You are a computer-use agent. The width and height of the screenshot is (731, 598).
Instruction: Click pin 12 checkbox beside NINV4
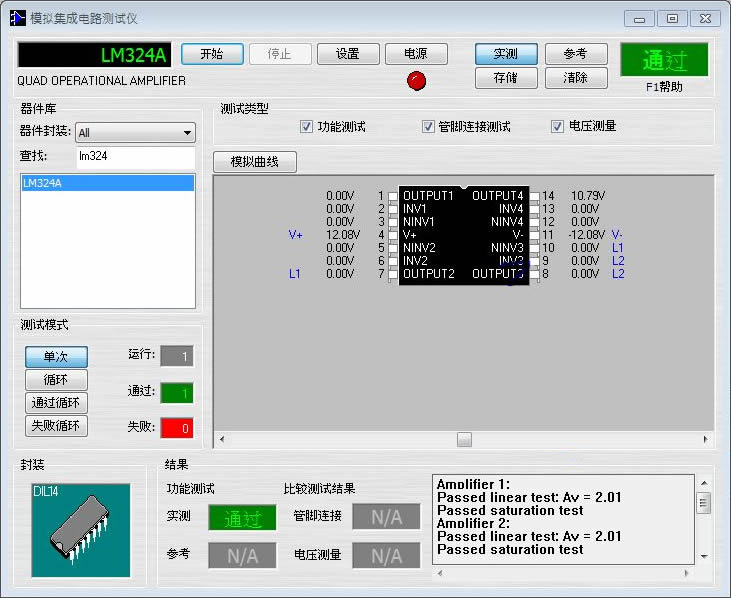tap(534, 222)
